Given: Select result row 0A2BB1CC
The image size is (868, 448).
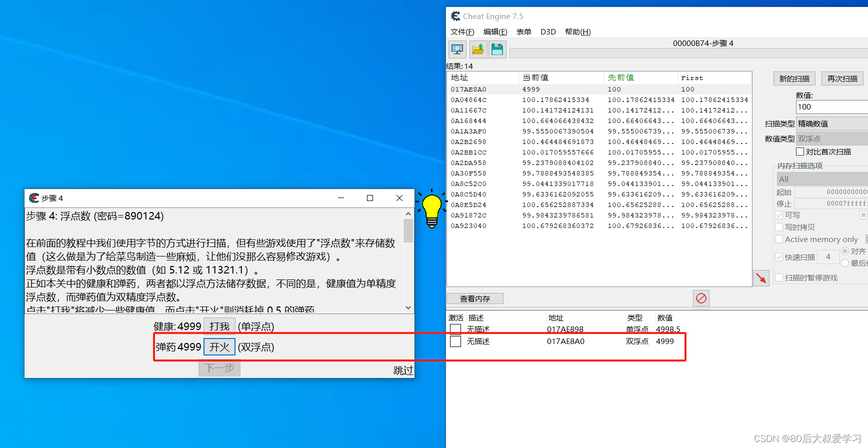Looking at the screenshot, I should tap(599, 152).
